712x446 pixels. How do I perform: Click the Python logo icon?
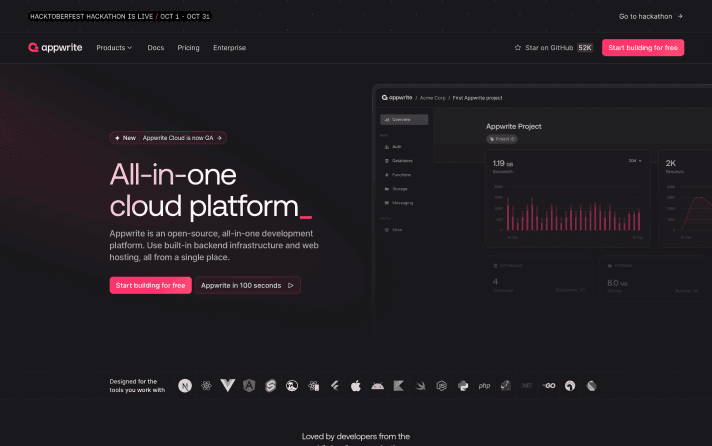(x=463, y=386)
